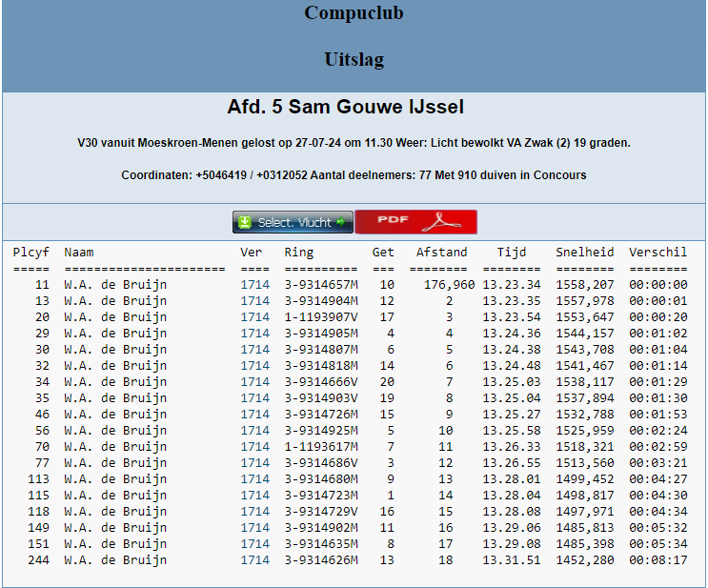Click 1714 link in row placed 13
The width and height of the screenshot is (708, 588).
click(254, 300)
